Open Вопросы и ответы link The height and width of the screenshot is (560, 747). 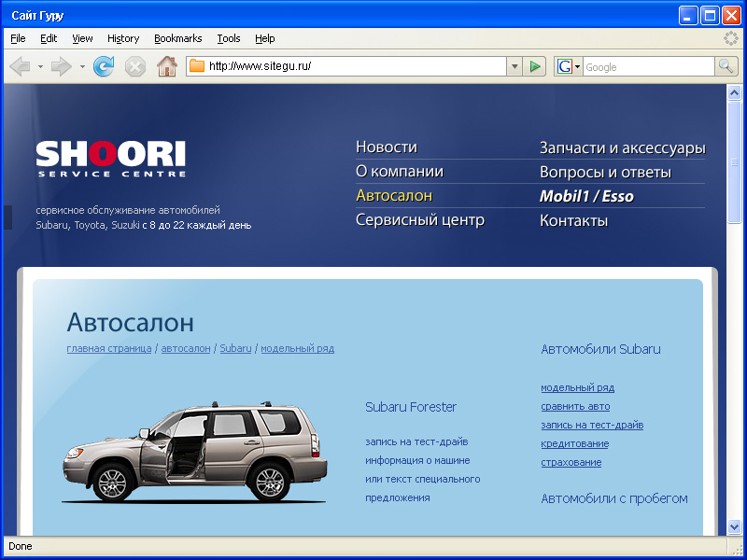605,173
